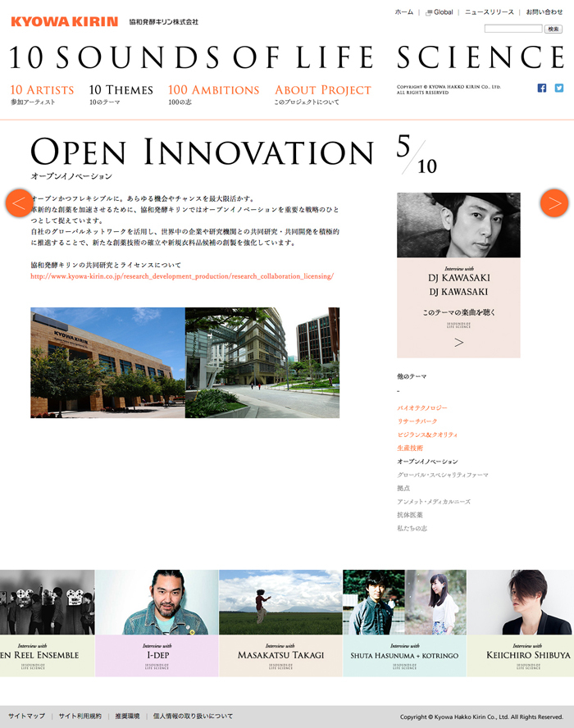Viewport: 574px width, 728px height.
Task: Go to previous theme with left arrow
Action: (x=19, y=202)
